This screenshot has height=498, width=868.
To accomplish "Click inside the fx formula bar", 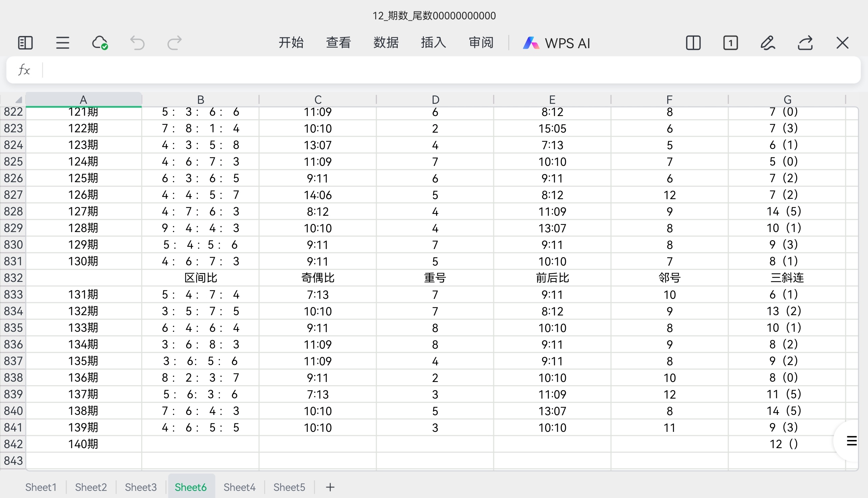I will (x=445, y=70).
